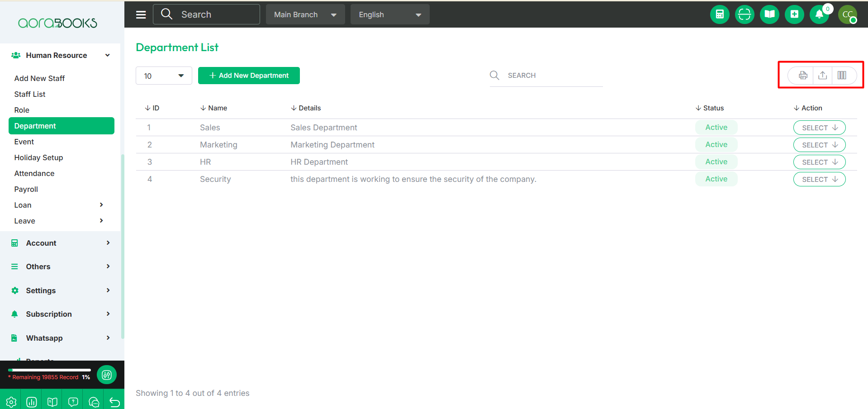The image size is (868, 409).
Task: Click the calculator icon in top bar
Action: (x=720, y=14)
